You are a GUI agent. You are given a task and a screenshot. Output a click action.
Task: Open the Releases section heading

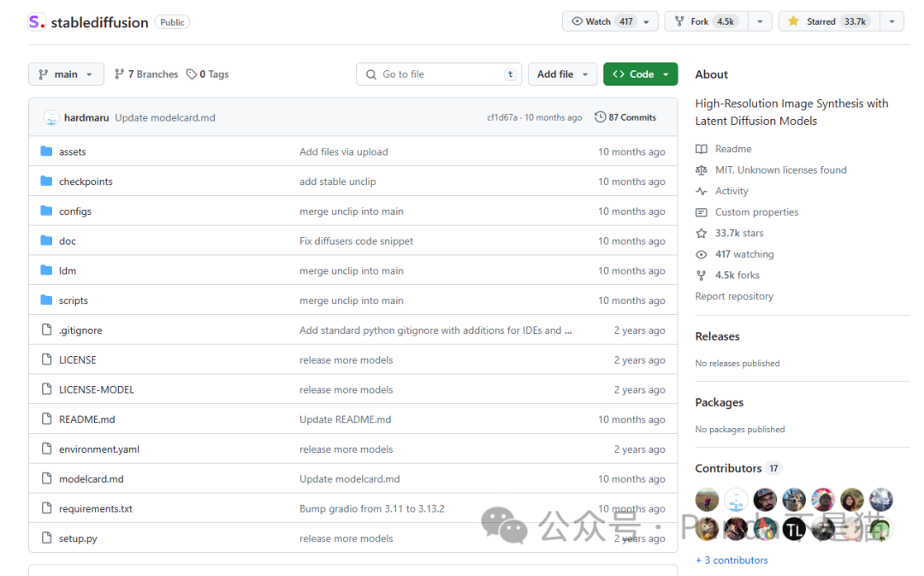tap(717, 336)
